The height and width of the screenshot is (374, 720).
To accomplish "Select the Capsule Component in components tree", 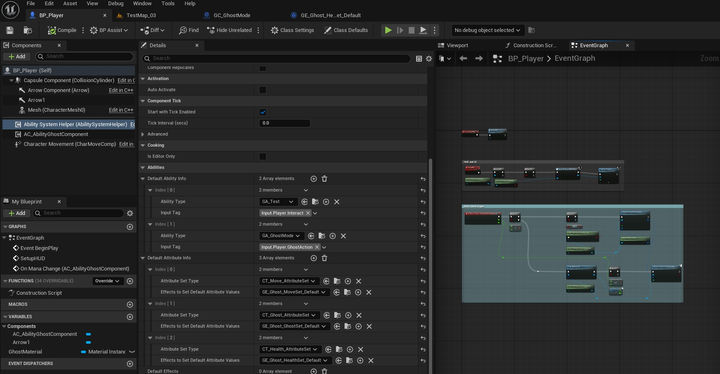I will [69, 80].
